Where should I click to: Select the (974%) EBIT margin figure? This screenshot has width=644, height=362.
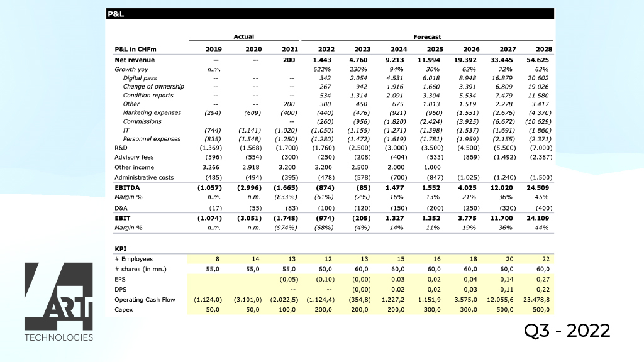point(286,228)
